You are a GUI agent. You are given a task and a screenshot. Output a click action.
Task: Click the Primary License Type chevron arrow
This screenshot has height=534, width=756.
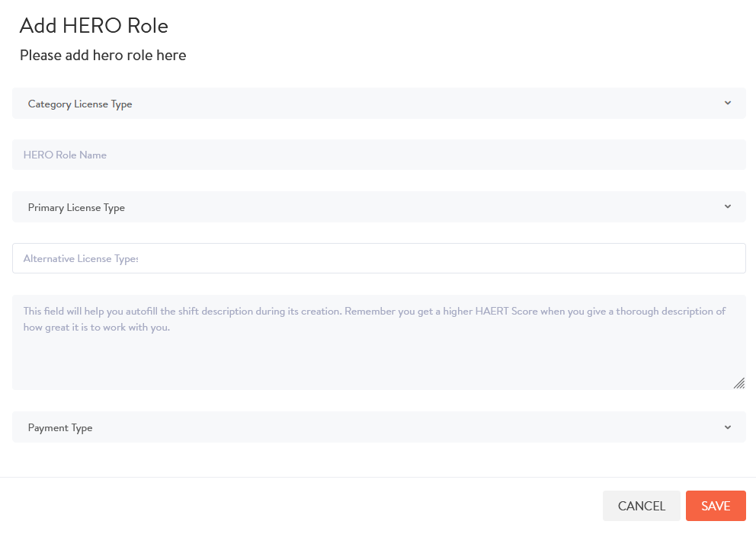coord(728,206)
